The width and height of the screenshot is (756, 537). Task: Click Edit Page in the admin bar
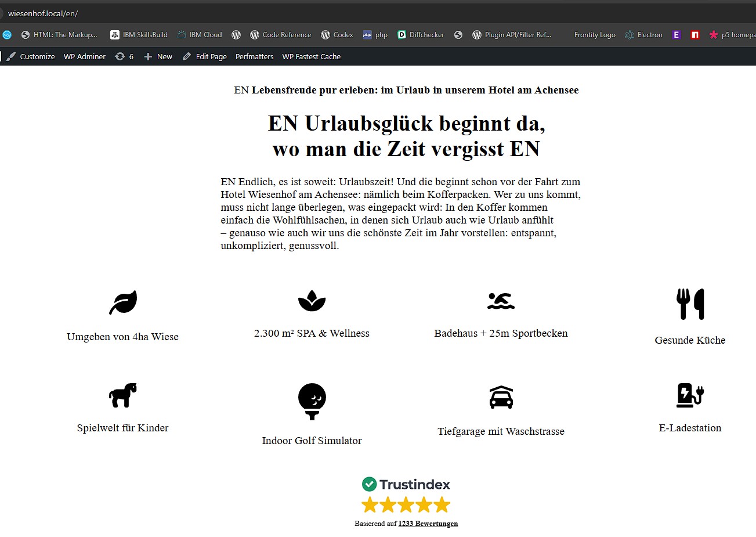[x=205, y=56]
